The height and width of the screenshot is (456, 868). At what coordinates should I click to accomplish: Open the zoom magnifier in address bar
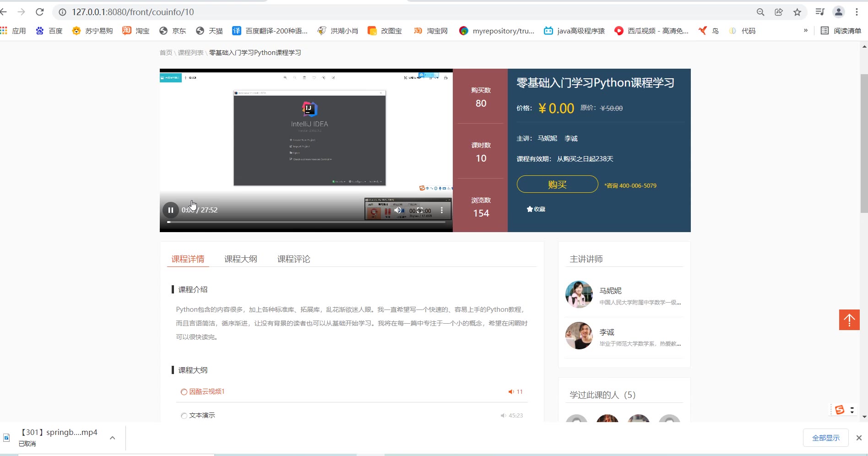(x=760, y=12)
